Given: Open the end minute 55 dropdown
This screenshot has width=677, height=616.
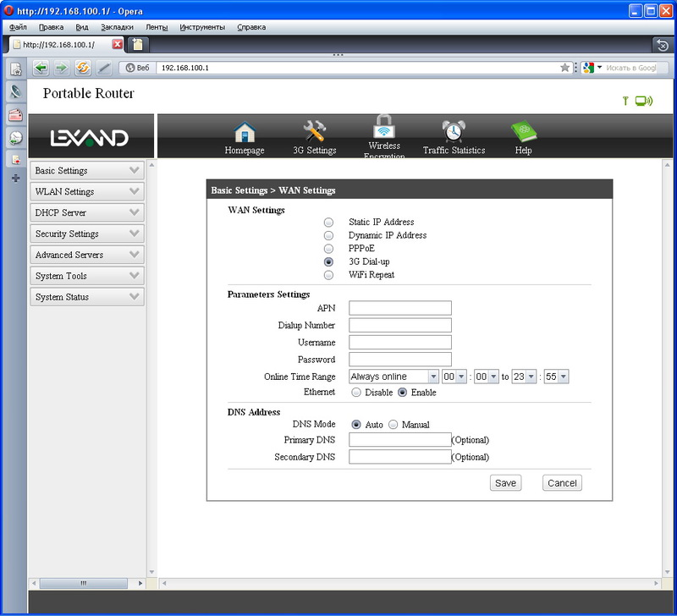Looking at the screenshot, I should click(x=556, y=377).
